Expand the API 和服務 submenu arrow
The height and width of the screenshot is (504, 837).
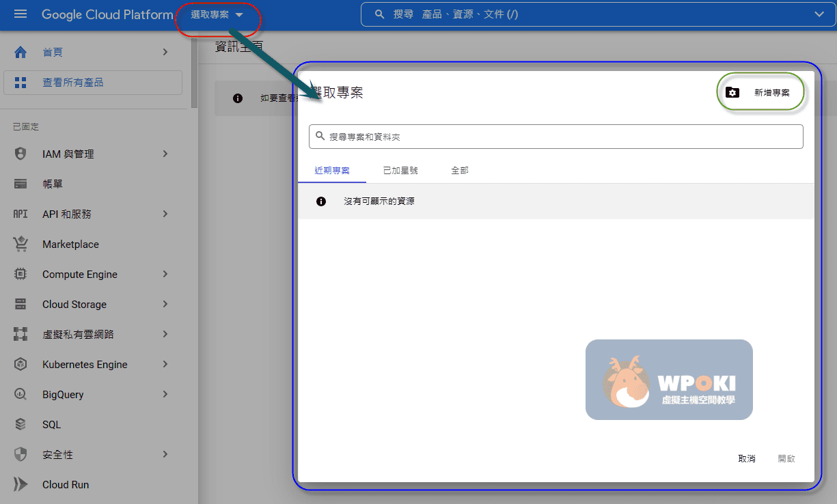(165, 214)
